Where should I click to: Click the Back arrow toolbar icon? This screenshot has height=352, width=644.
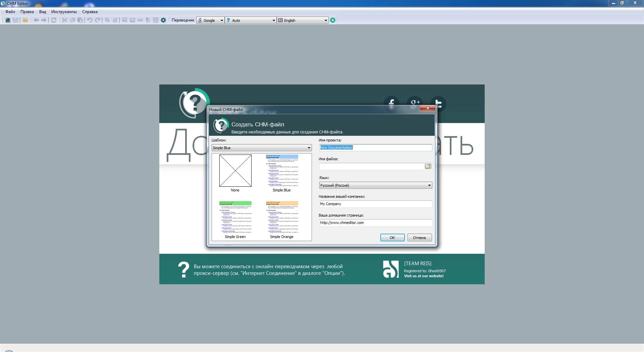[36, 20]
